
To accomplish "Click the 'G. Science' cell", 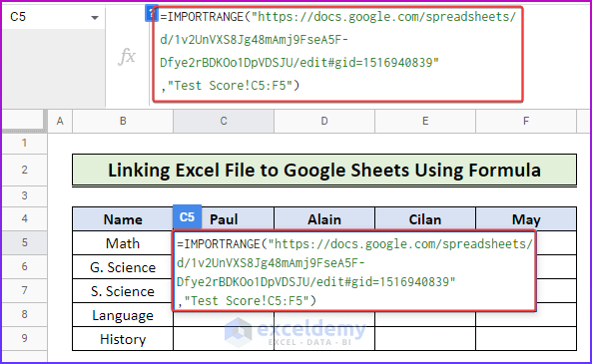I will click(123, 267).
